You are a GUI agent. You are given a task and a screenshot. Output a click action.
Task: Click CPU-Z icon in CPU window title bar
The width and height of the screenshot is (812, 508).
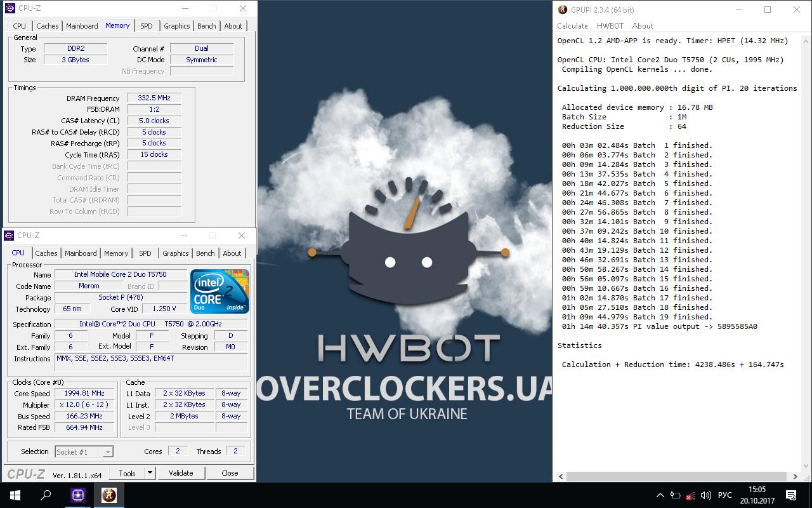click(x=10, y=236)
